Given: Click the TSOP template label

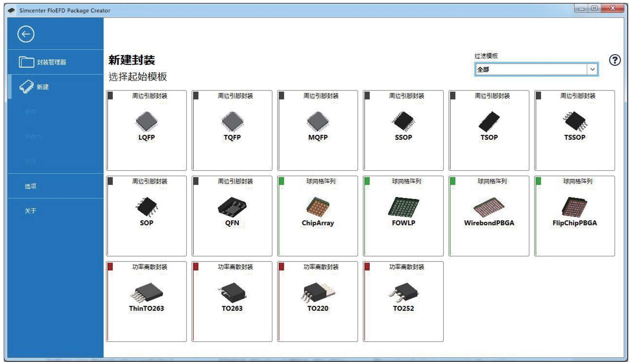Looking at the screenshot, I should click(x=489, y=137).
